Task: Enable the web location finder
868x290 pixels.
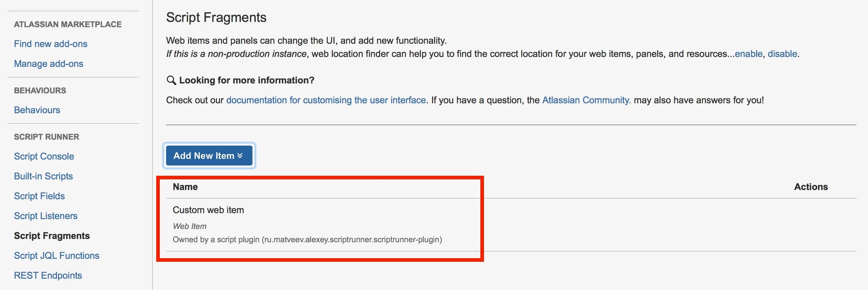Action: pyautogui.click(x=748, y=54)
